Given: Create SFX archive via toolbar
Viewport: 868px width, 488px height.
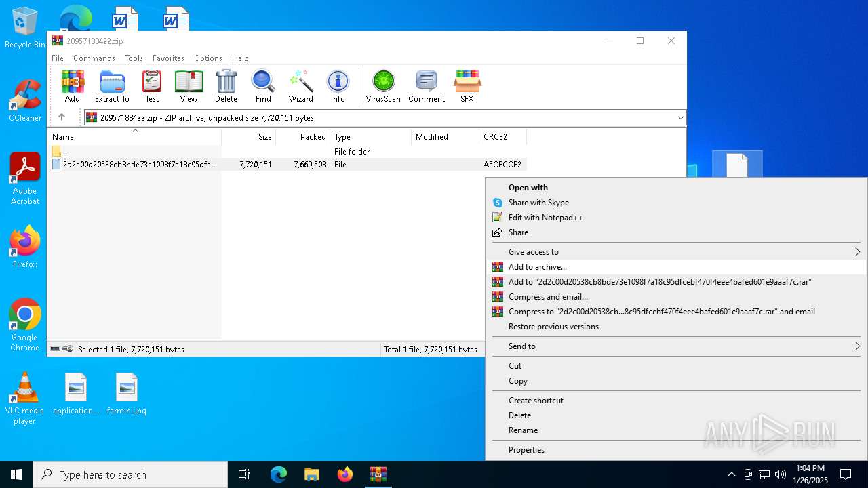Looking at the screenshot, I should point(467,86).
